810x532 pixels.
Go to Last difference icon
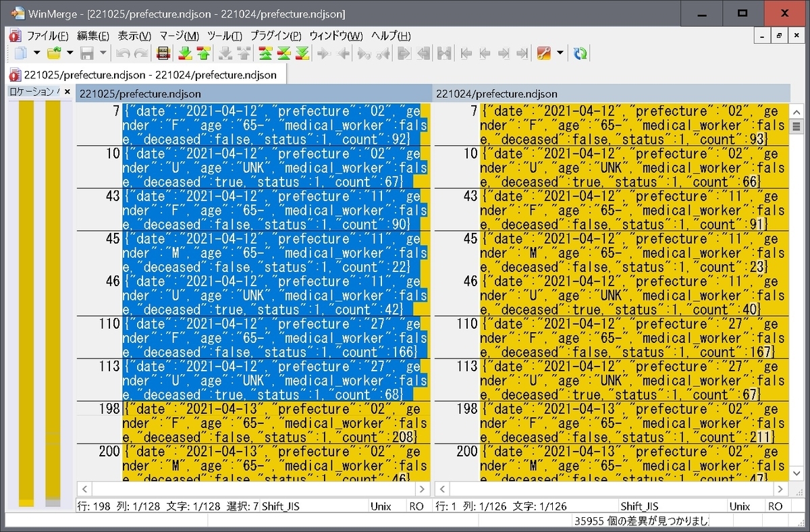(x=302, y=53)
